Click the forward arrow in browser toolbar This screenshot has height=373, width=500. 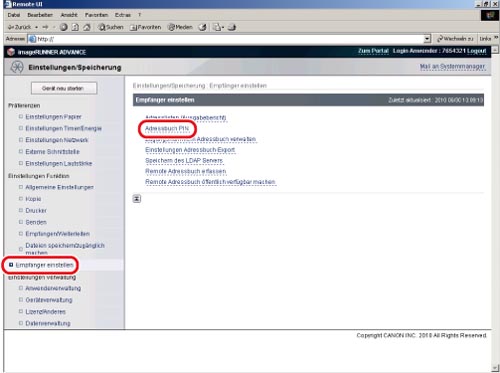[45, 27]
